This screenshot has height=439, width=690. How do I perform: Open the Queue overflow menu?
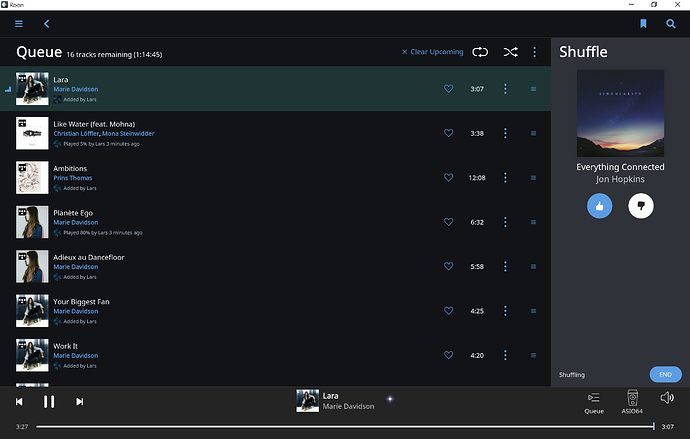[x=534, y=52]
